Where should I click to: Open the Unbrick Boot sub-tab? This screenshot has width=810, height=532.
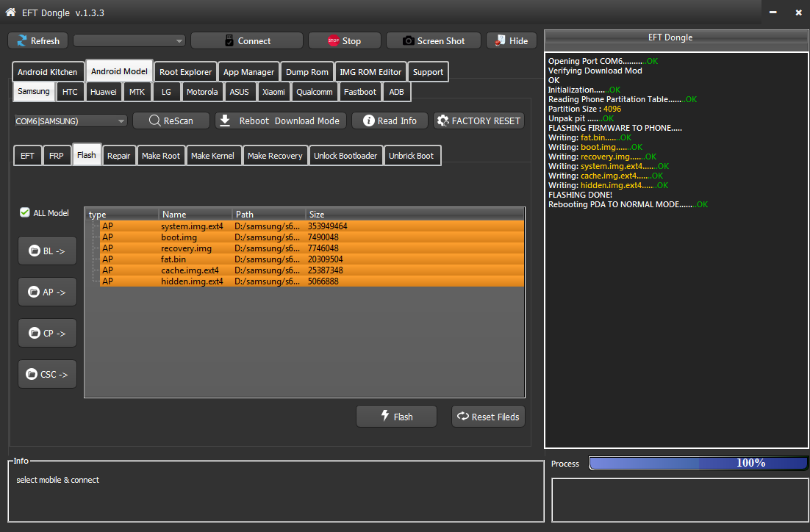point(411,156)
